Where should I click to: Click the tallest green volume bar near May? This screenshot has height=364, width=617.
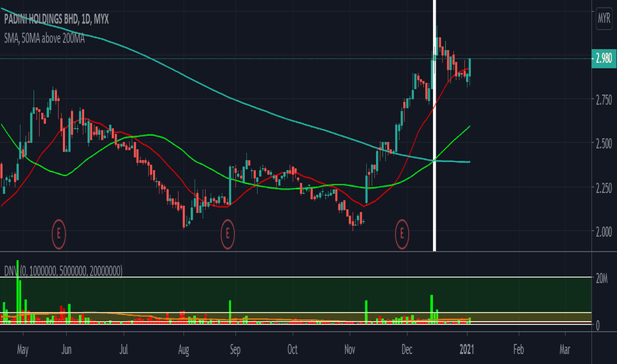(x=17, y=292)
